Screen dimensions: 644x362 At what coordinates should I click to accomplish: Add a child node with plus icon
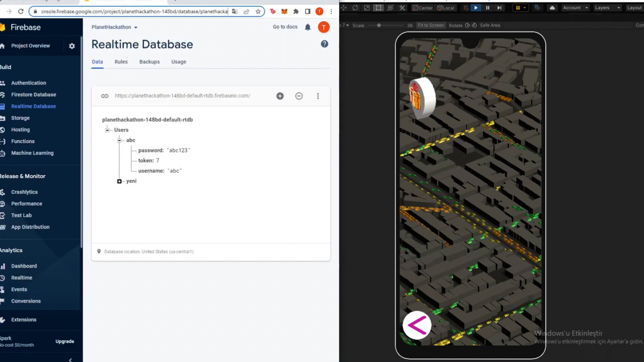click(280, 96)
